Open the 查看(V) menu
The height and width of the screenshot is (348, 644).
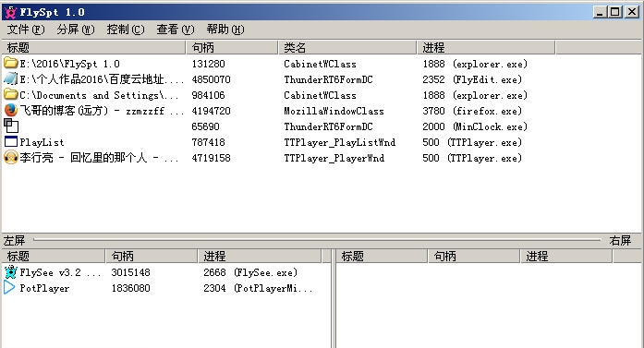(x=176, y=30)
